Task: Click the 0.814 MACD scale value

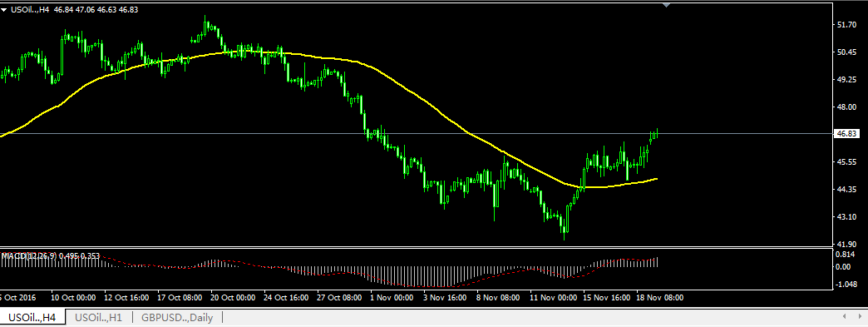Action: click(x=846, y=255)
